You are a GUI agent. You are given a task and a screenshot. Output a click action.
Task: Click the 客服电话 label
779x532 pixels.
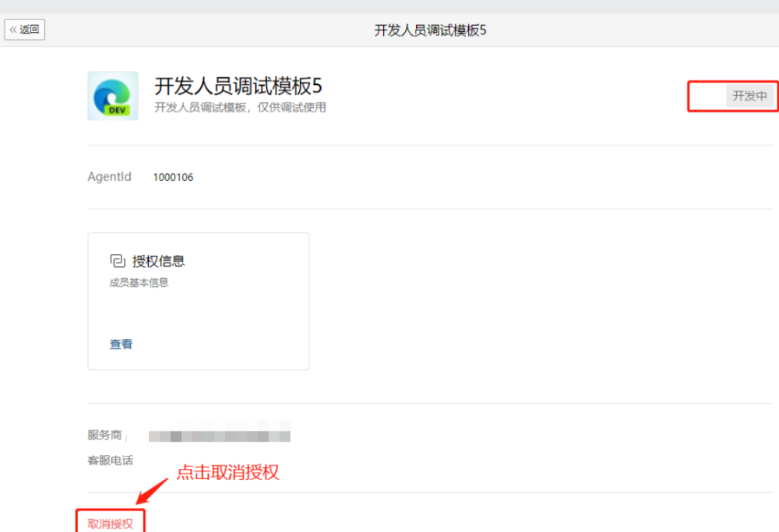pyautogui.click(x=110, y=460)
